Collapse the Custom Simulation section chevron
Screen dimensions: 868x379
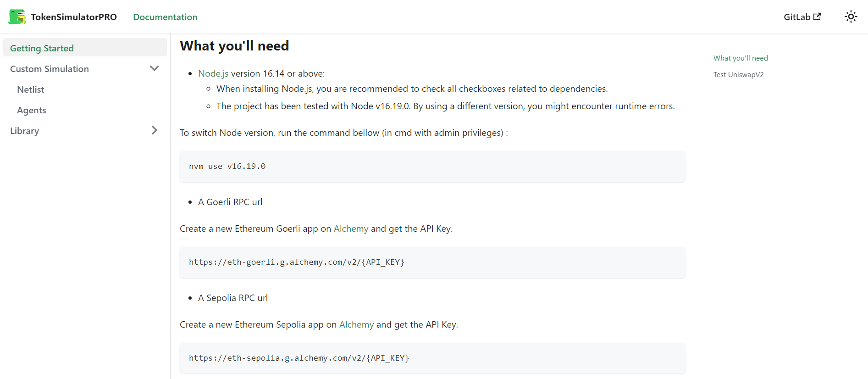[155, 68]
